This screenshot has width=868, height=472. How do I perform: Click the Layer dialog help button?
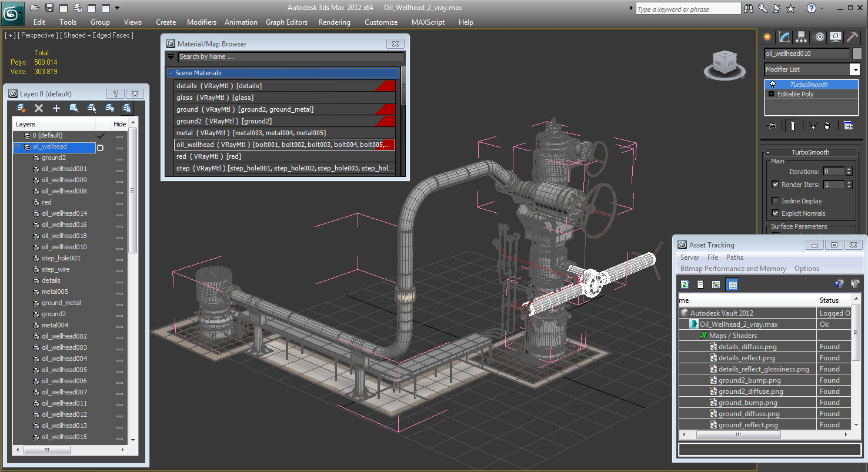[115, 94]
